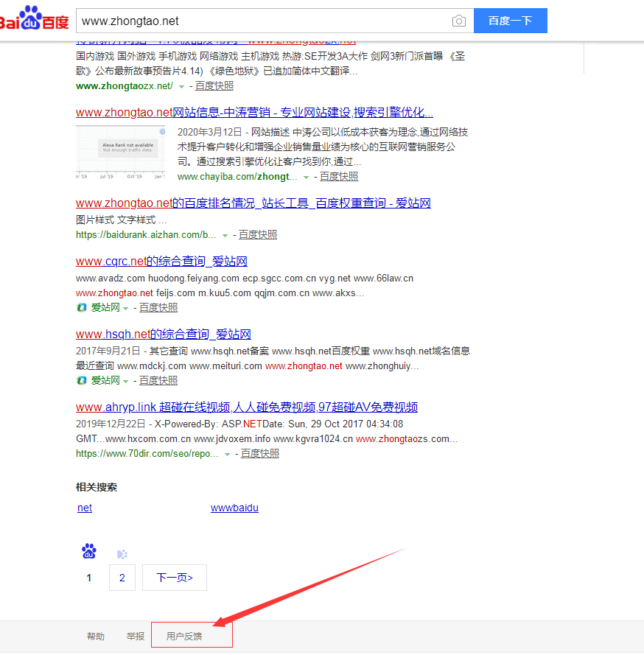Focus the search input field
Screen dimensions: 644x655
[x=262, y=21]
